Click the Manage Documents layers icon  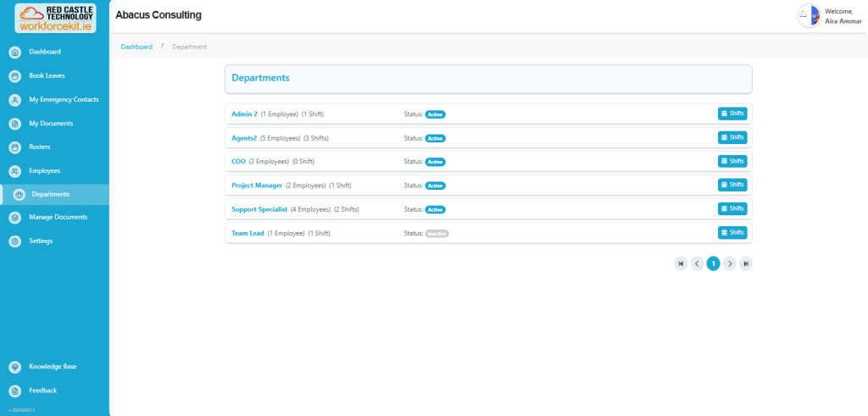14,218
